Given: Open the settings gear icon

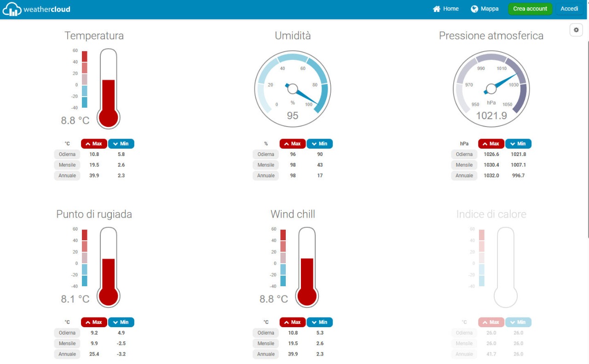Looking at the screenshot, I should pos(576,30).
